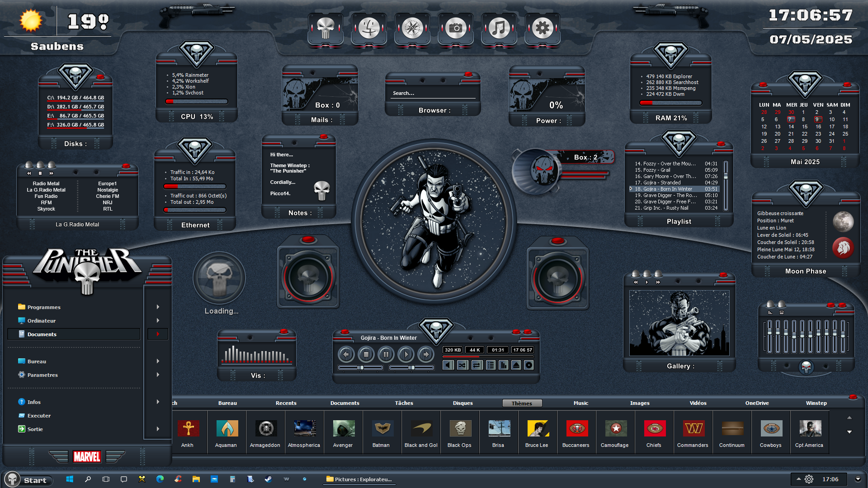Click the Search input field in Browser widget
Screen dimensions: 868x488
pos(433,94)
